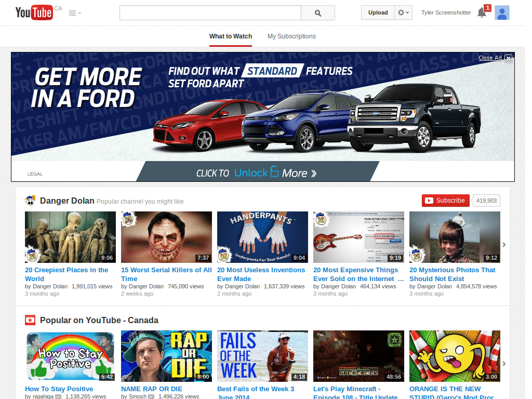Click the YouTube logo

(33, 12)
